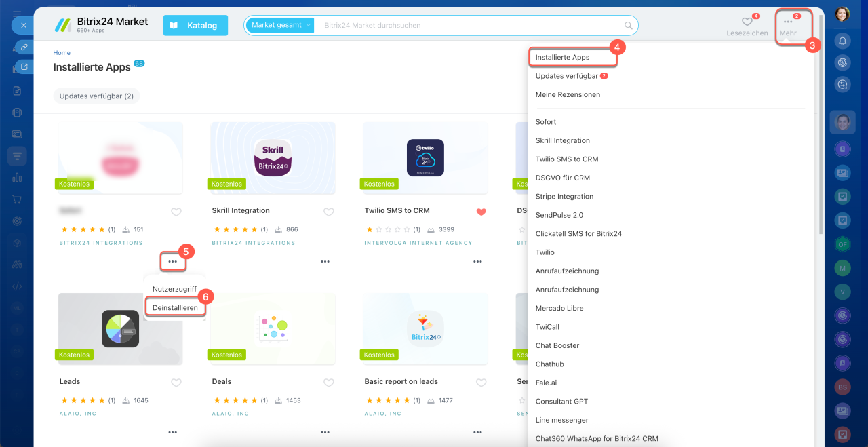Choose Deinstallieren in the app context menu
Viewport: 868px width, 447px height.
(x=175, y=307)
